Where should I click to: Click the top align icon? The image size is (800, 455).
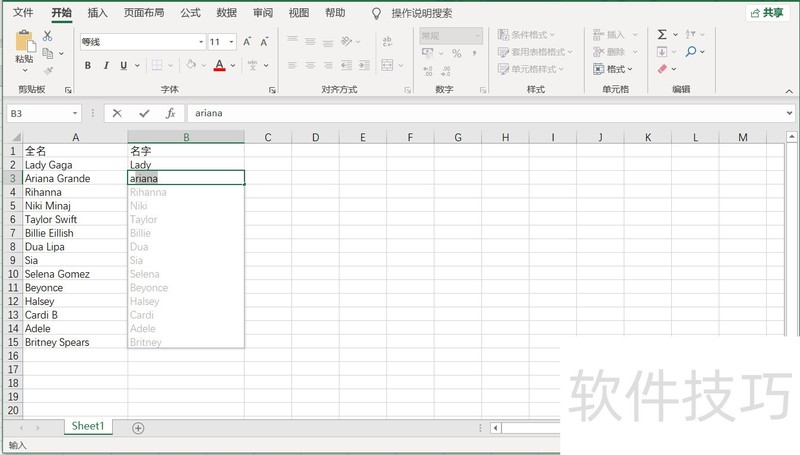292,40
